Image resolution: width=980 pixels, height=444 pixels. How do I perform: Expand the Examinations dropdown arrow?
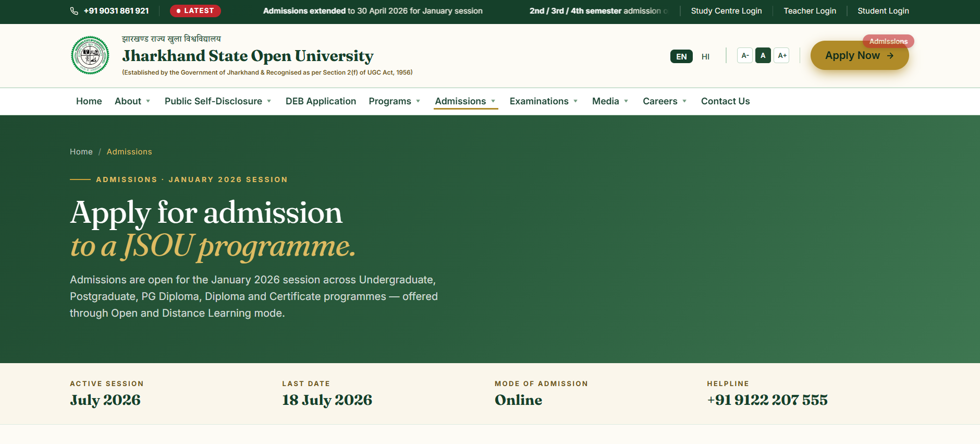coord(575,101)
